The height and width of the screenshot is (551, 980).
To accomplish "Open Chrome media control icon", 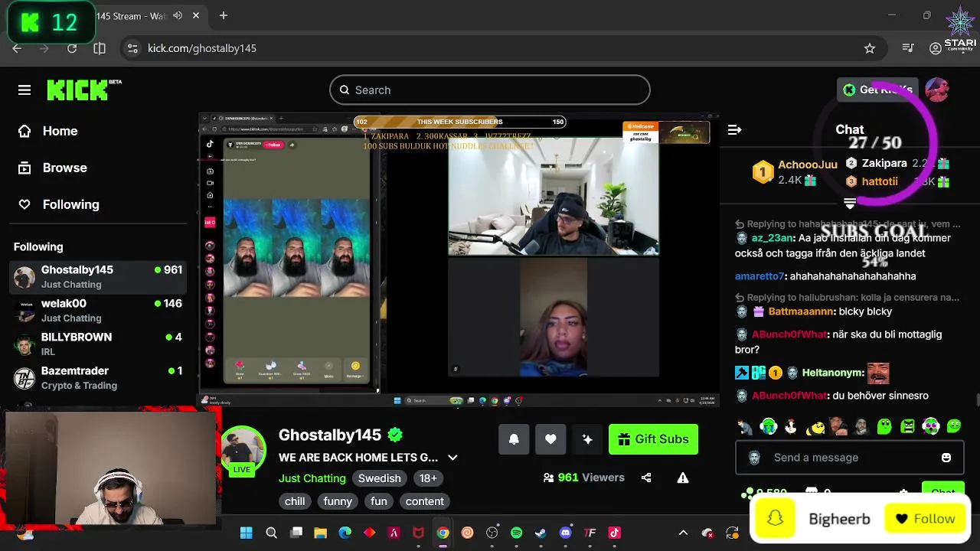I will (x=908, y=48).
